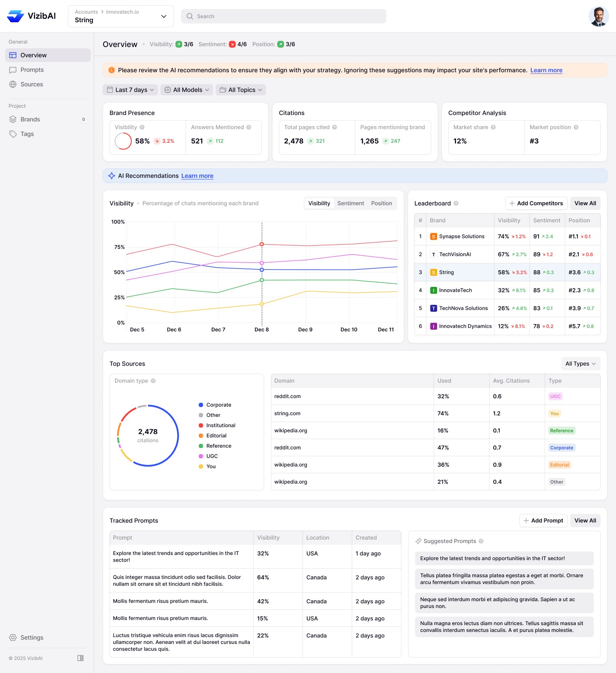Click the Suggested Prompts info icon
Screen dimensions: 616x673
point(481,541)
